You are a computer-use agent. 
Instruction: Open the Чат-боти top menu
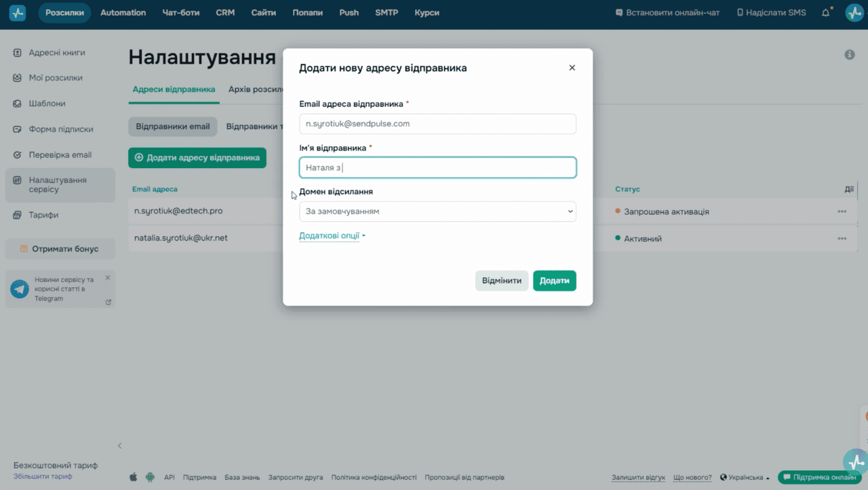pyautogui.click(x=181, y=13)
